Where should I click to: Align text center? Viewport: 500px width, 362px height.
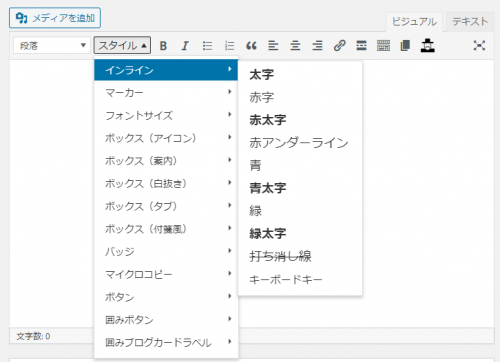pos(295,45)
